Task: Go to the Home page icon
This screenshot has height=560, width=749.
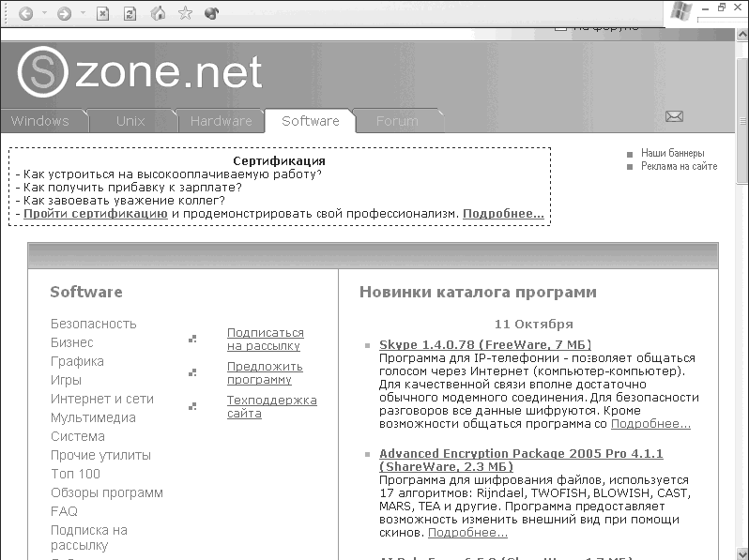Action: (x=158, y=13)
